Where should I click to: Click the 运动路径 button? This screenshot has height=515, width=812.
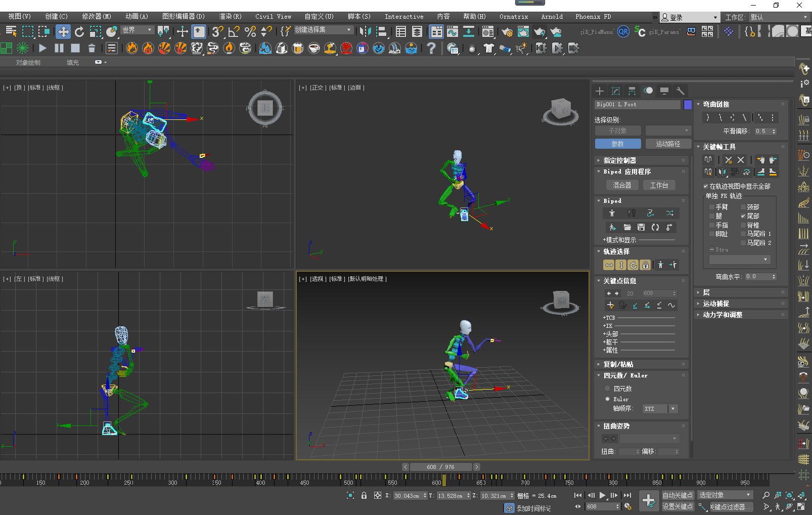pos(667,144)
